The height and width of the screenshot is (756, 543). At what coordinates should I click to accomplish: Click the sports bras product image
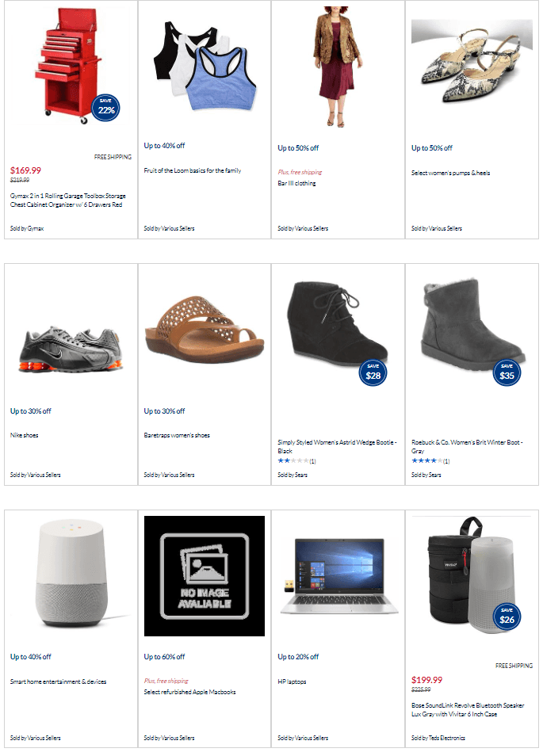point(205,66)
